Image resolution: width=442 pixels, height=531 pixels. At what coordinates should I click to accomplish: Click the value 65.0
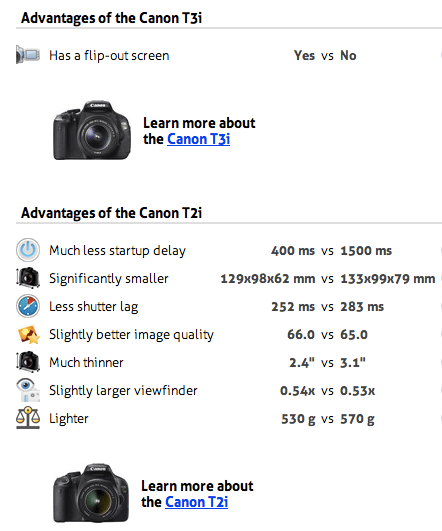[354, 335]
